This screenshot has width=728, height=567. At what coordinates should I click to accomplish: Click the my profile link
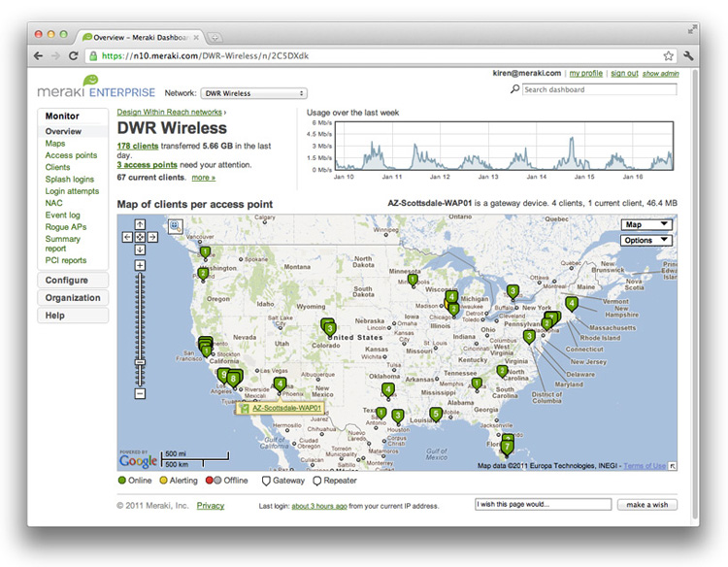click(x=586, y=74)
